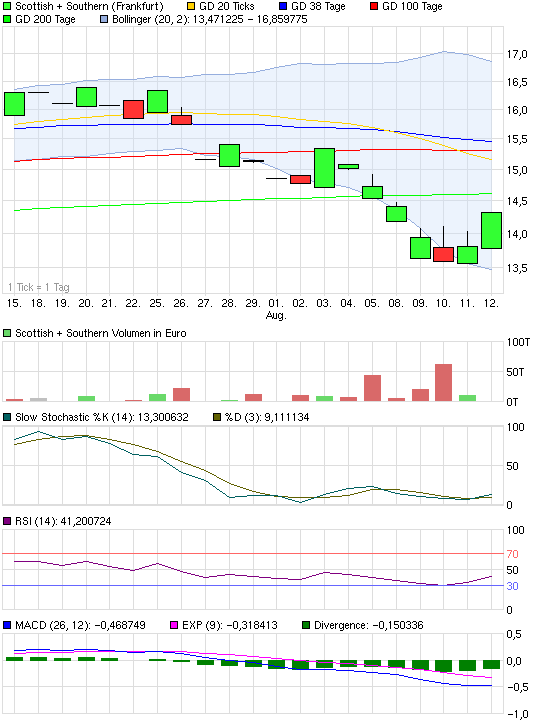This screenshot has width=545, height=722.
Task: Click the EXP (9) value −0,318413
Action: point(252,625)
